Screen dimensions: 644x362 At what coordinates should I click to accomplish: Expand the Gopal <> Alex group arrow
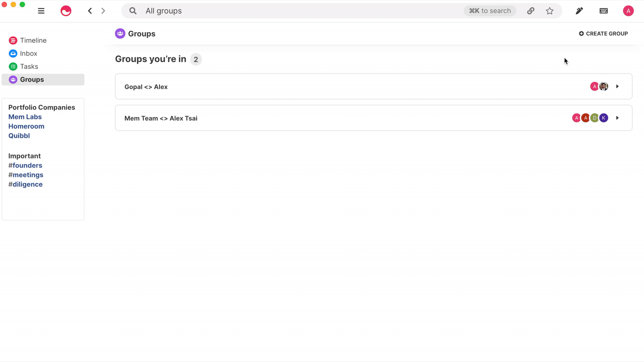pyautogui.click(x=617, y=86)
